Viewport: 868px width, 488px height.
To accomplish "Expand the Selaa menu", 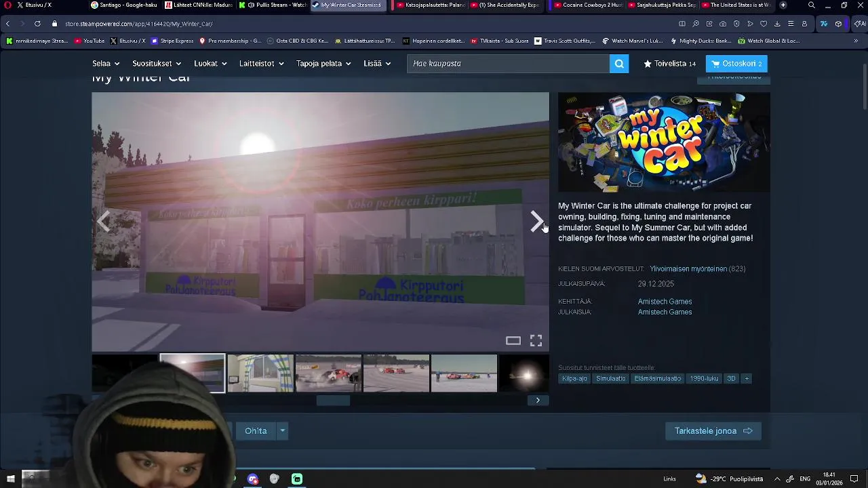I will click(x=106, y=64).
